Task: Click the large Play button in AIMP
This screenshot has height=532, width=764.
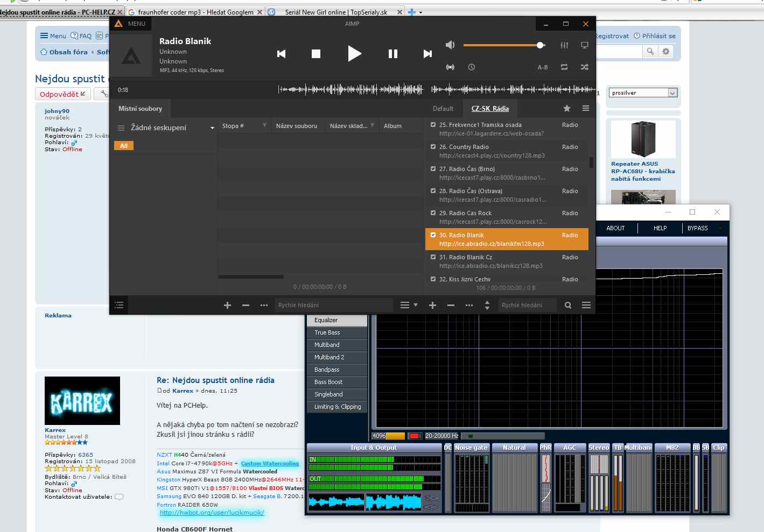Action: [354, 54]
